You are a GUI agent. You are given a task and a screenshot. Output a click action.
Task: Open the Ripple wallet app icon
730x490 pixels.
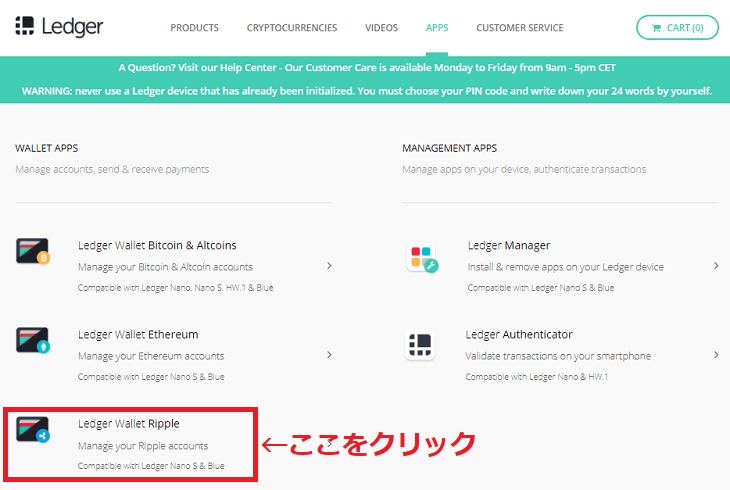33,429
